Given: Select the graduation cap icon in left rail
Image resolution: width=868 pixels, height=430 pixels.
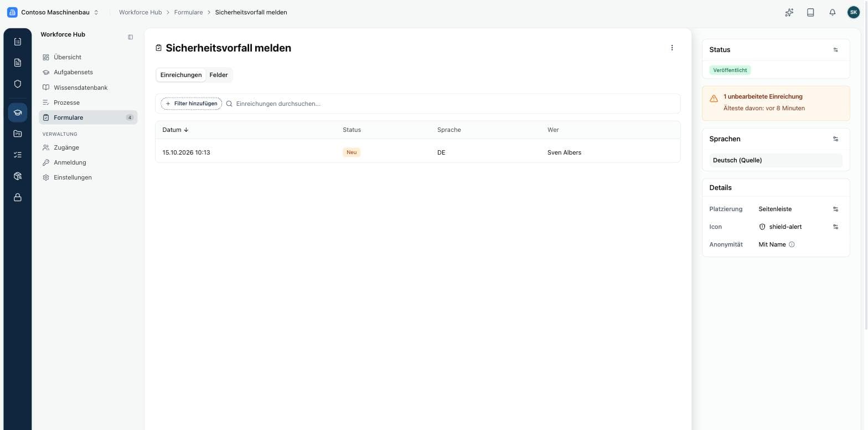Looking at the screenshot, I should (18, 112).
